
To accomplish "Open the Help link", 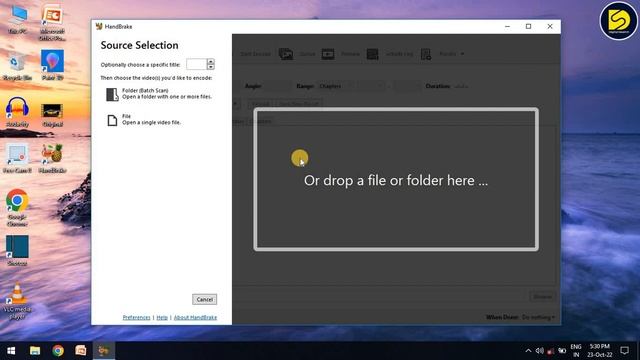I will 162,318.
